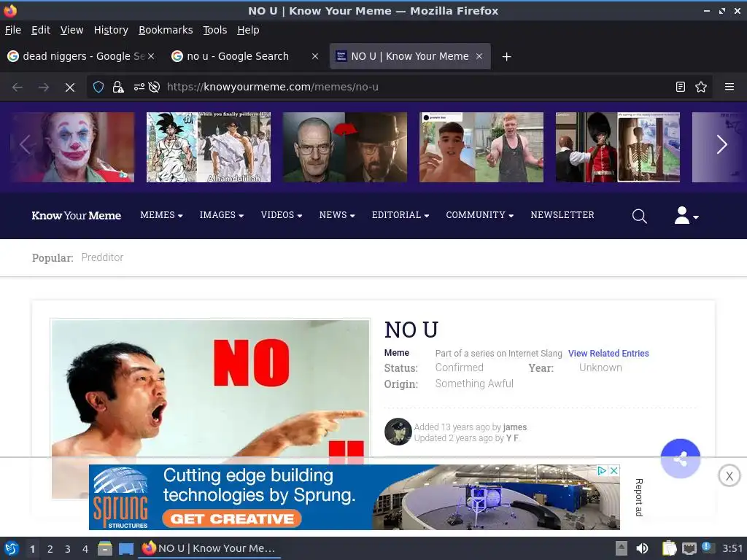Open the History menu
The image size is (747, 560).
tap(111, 30)
